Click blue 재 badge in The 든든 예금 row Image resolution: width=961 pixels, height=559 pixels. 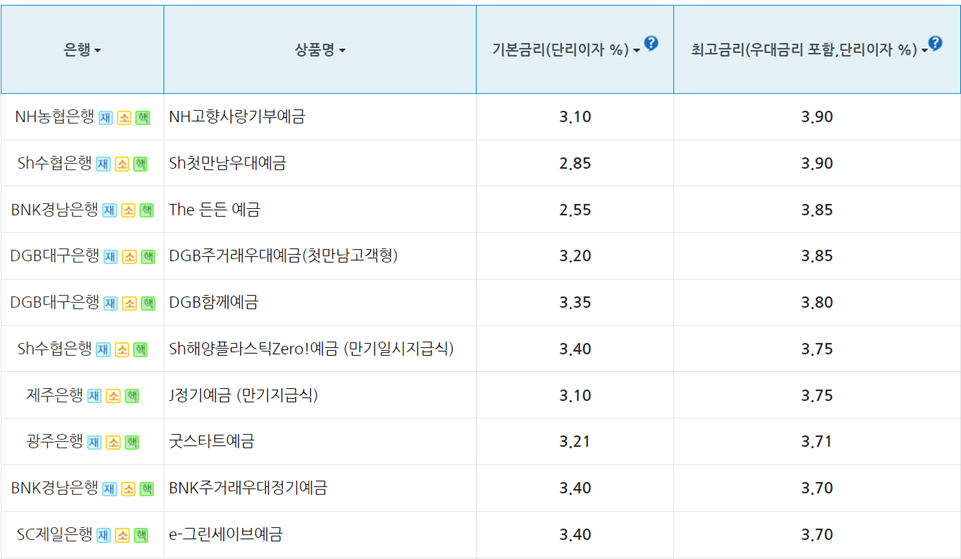click(109, 211)
